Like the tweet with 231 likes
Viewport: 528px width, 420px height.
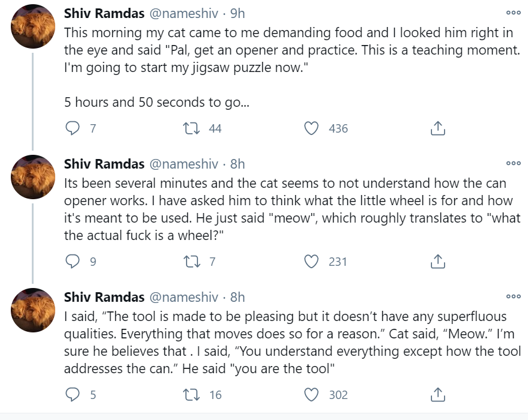point(311,262)
